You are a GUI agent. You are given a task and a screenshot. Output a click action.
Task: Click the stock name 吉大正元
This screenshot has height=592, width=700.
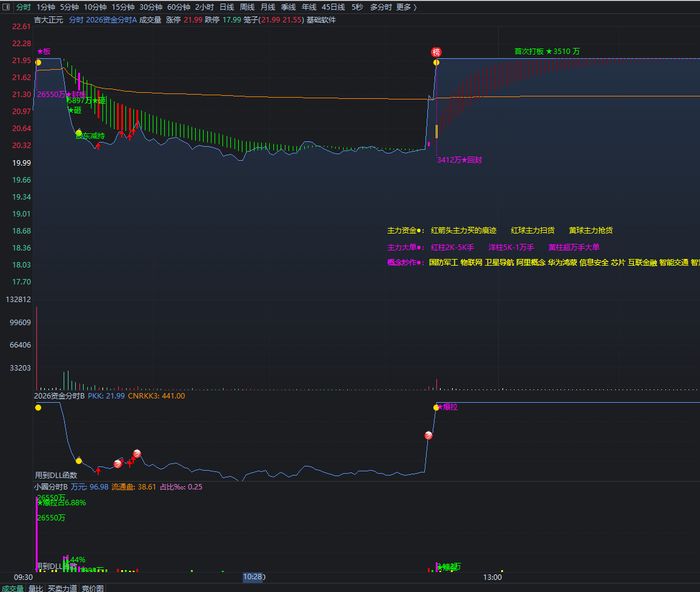pyautogui.click(x=48, y=20)
